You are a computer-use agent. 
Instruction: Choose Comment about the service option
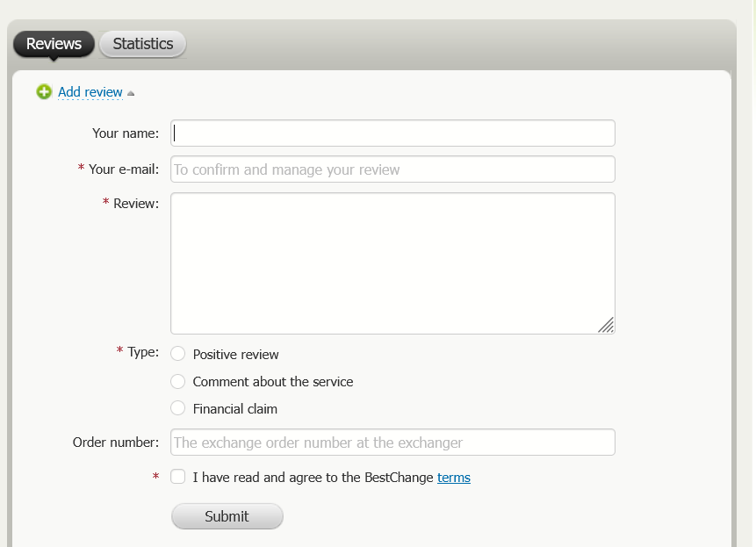(178, 381)
